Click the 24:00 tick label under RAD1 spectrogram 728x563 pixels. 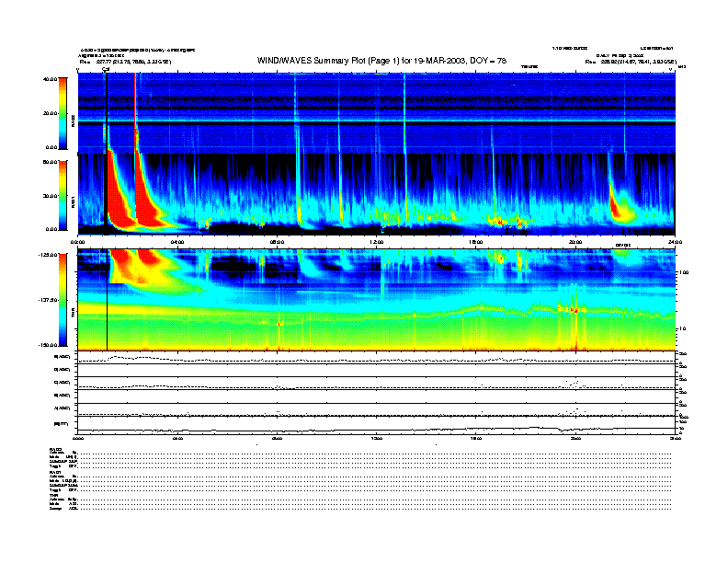[675, 242]
